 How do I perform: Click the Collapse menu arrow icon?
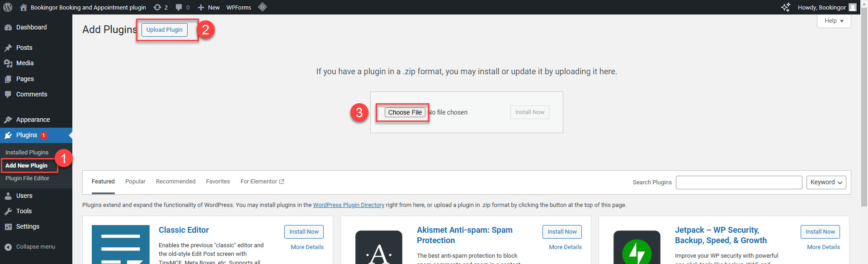(x=8, y=247)
